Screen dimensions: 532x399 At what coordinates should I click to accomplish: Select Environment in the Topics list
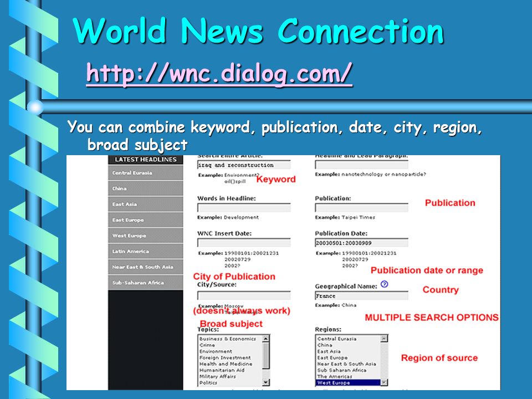[x=216, y=351]
